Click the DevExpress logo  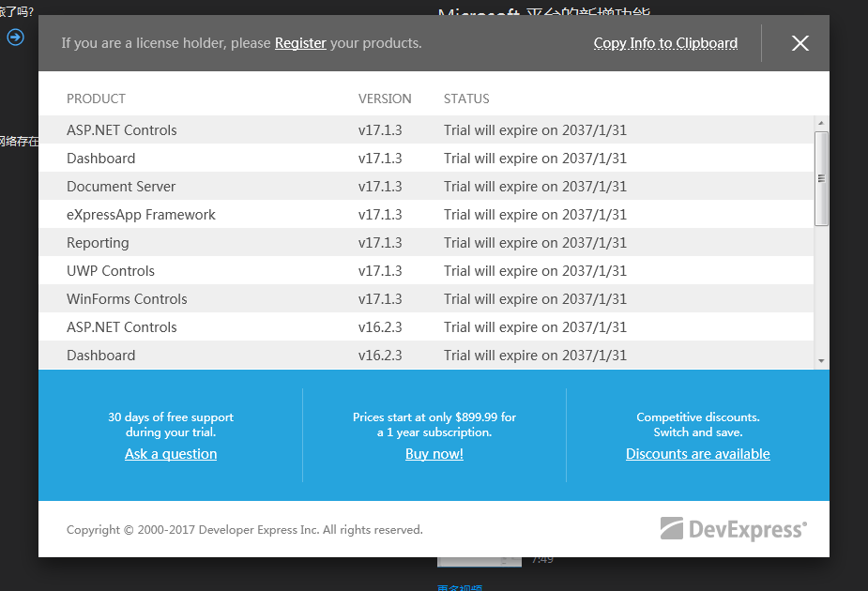733,529
